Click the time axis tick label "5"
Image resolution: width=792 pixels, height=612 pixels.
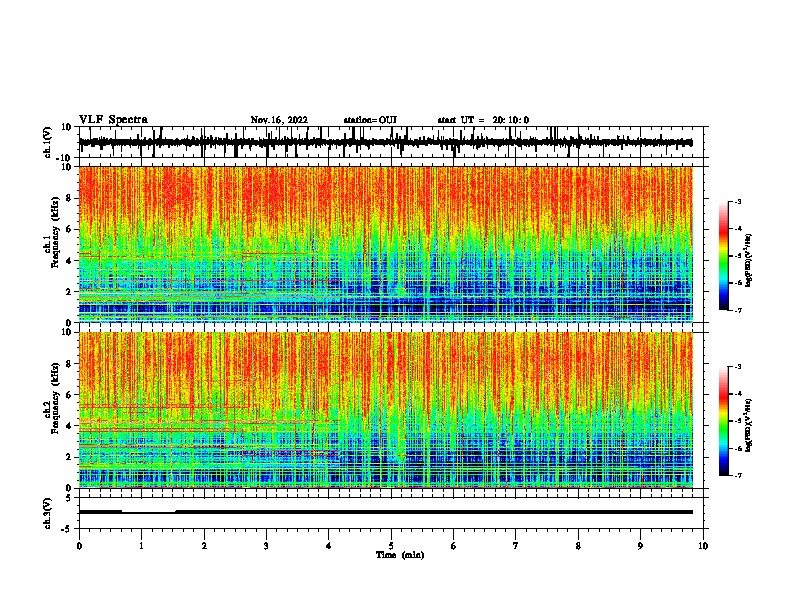coord(391,546)
